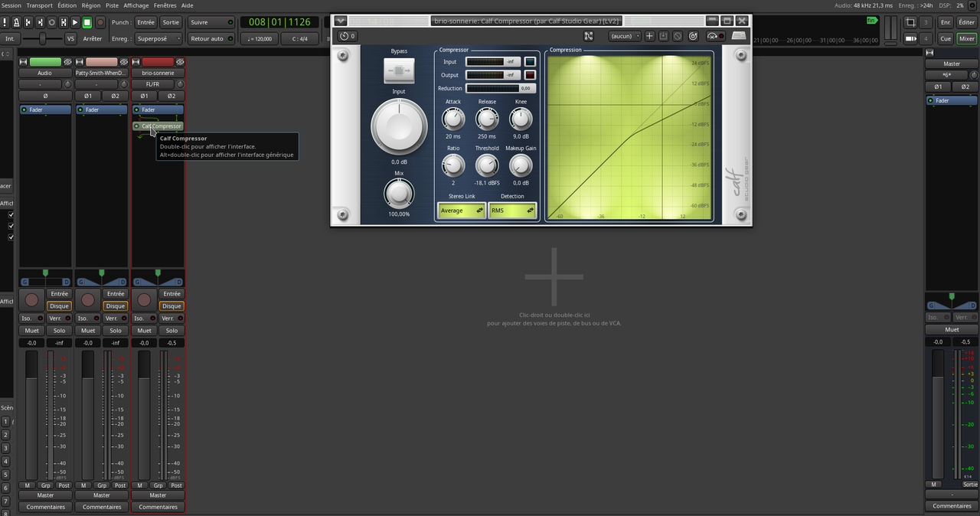Open Commentaires for the Audio strip

[45, 507]
